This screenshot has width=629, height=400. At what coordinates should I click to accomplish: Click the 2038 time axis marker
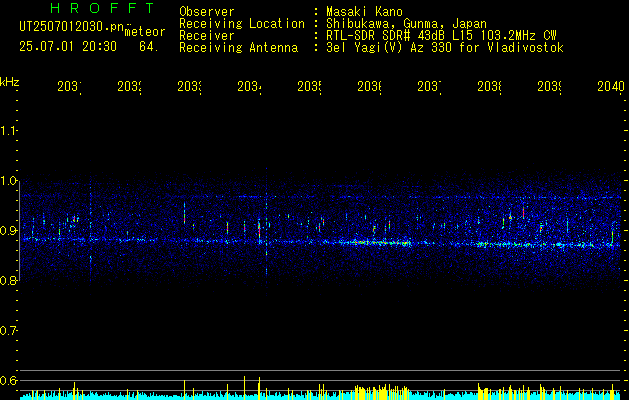point(489,87)
